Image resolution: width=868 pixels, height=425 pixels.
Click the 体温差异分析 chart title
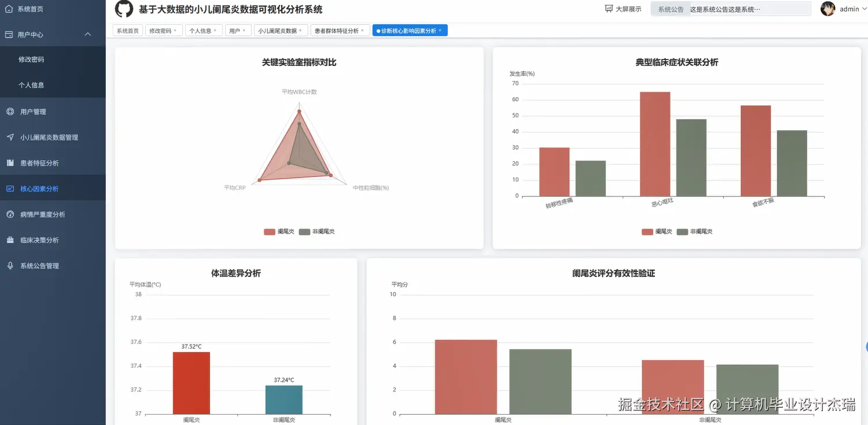tap(236, 273)
